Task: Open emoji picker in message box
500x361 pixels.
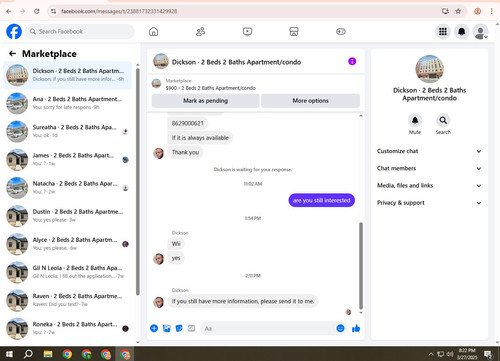Action: pos(340,328)
